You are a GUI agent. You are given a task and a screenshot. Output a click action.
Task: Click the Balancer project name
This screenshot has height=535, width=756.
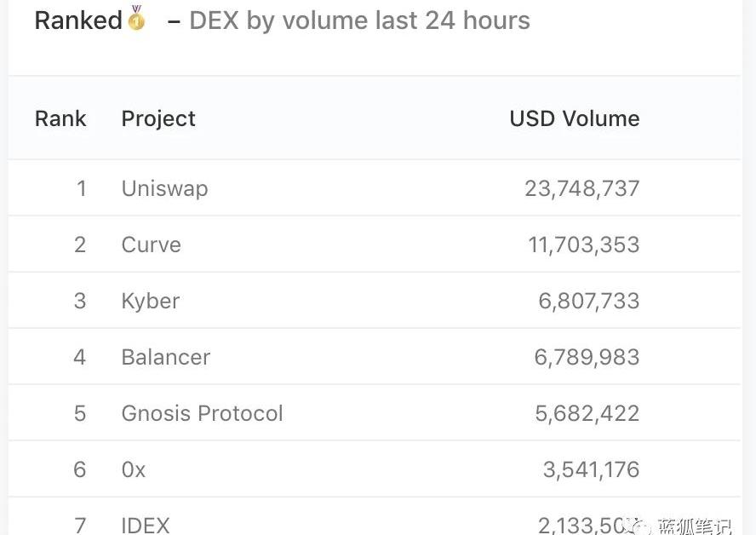pos(165,357)
